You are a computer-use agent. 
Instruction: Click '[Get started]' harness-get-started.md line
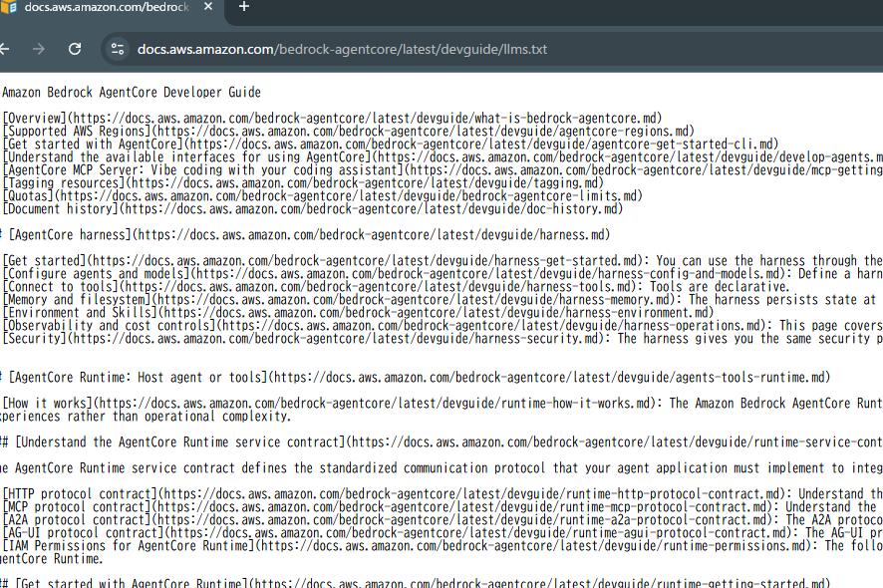click(442, 261)
